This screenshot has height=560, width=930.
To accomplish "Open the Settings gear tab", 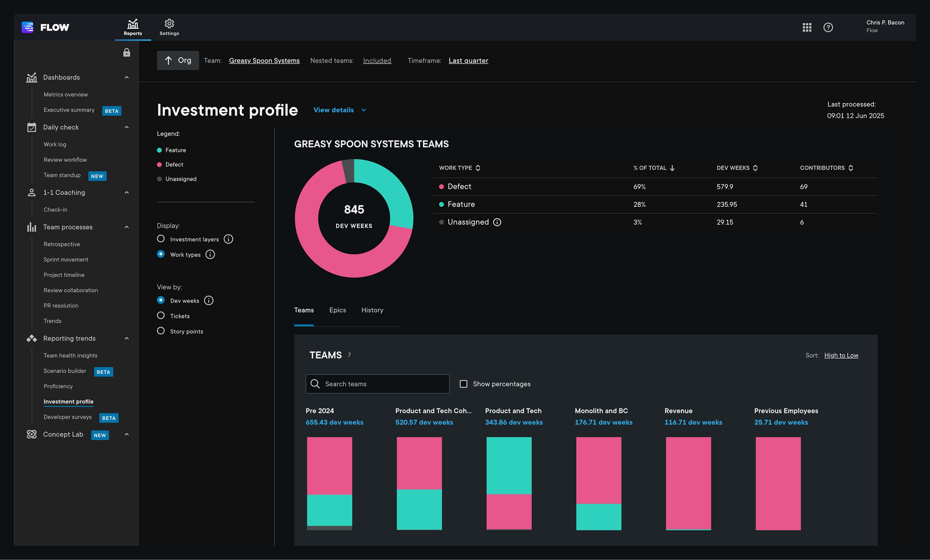I will click(x=169, y=28).
